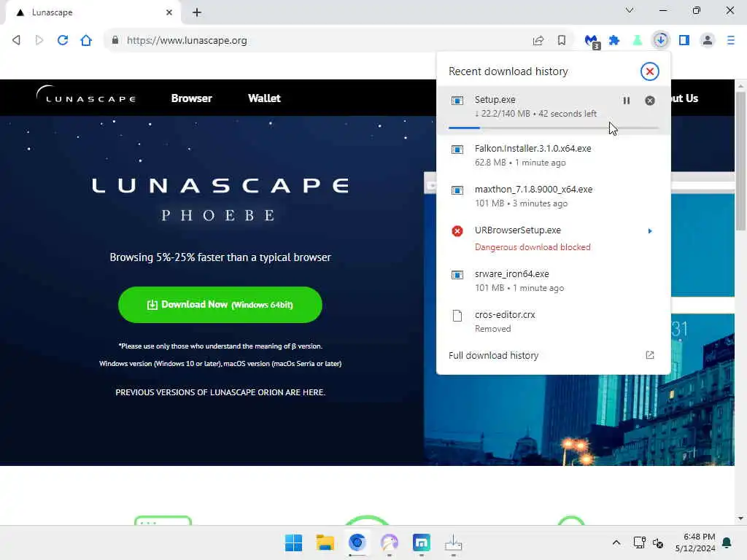
Task: Select the cros-editor.crx removed entry
Action: click(553, 322)
